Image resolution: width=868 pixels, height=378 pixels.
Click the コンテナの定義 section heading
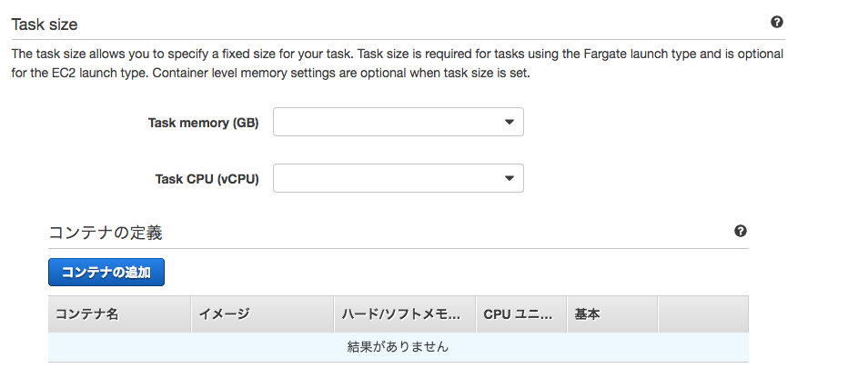[106, 233]
